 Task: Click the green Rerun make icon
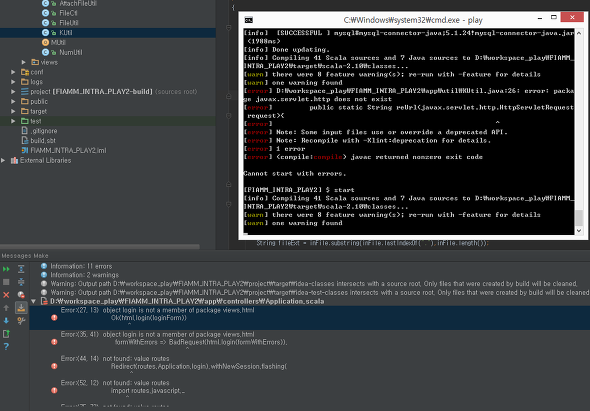point(6,269)
